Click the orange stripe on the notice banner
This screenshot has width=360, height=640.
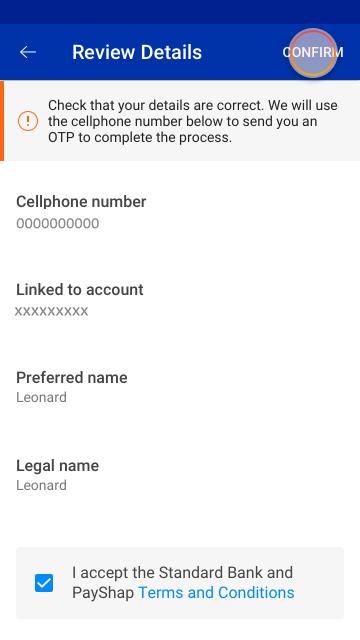(x=2, y=121)
